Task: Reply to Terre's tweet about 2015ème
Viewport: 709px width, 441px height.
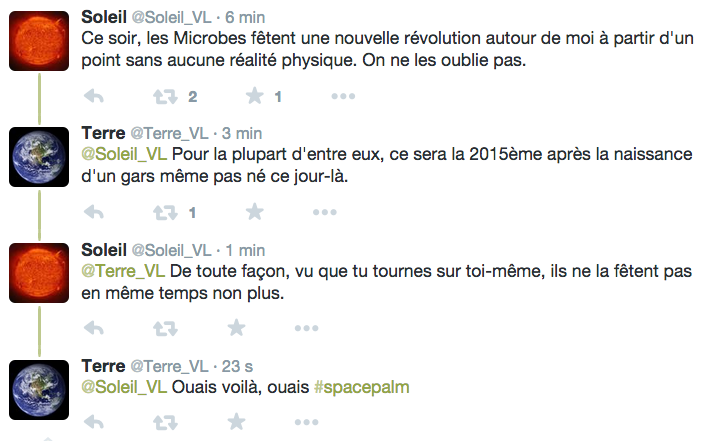Action: pyautogui.click(x=94, y=212)
